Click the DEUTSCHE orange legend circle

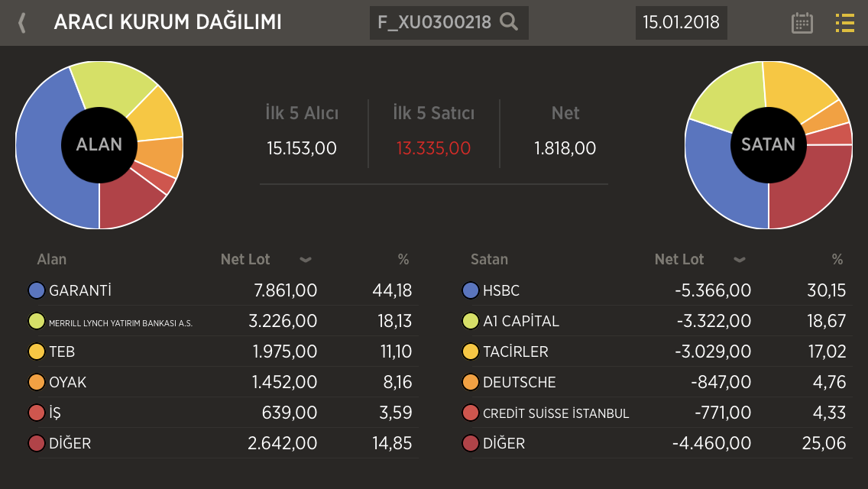tap(471, 382)
